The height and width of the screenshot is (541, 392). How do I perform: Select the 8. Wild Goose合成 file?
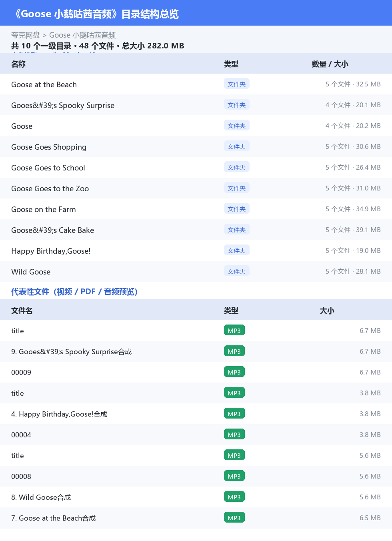pos(41,497)
